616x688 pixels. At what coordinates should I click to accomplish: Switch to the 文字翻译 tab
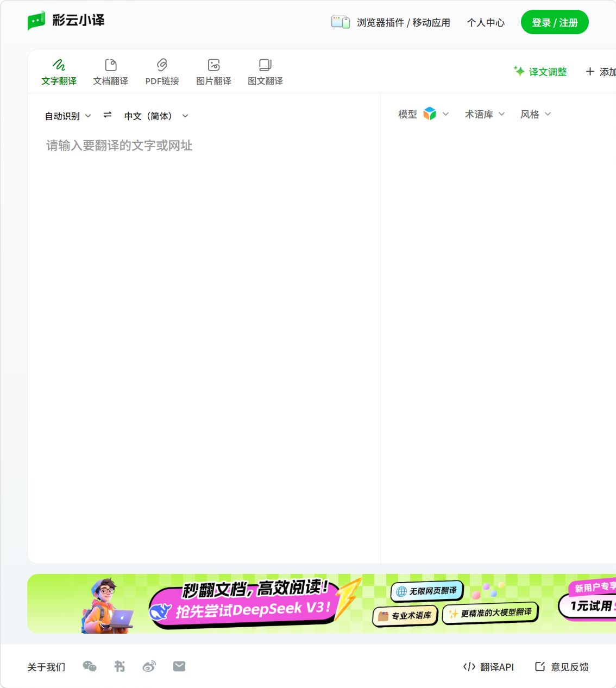pos(59,72)
